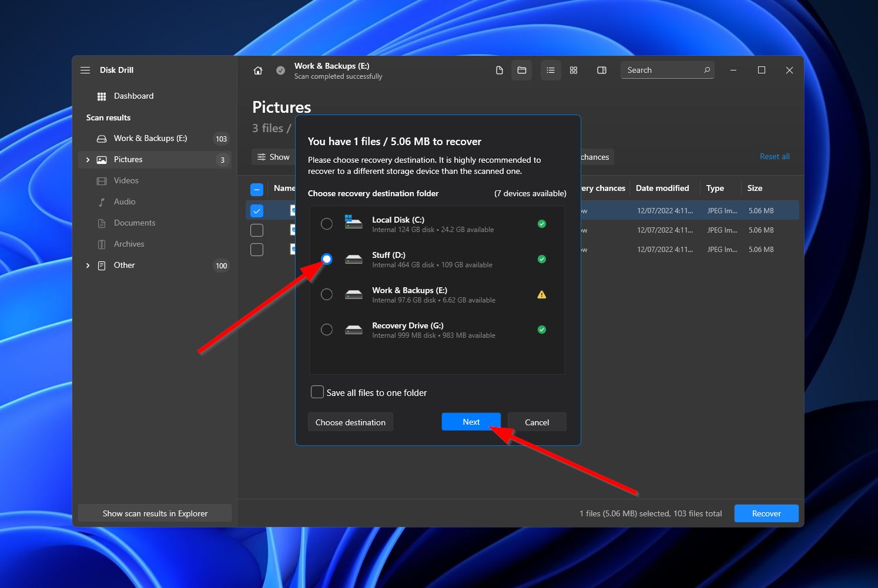Click Show scan results in Explorer
The height and width of the screenshot is (588, 878).
click(155, 513)
